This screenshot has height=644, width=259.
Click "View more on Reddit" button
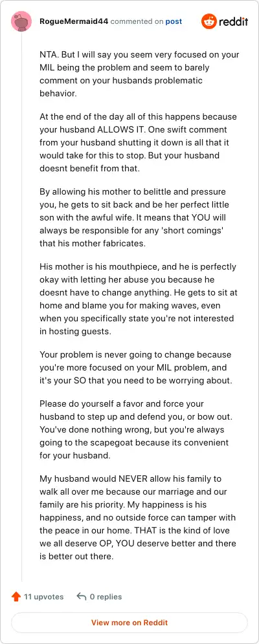click(x=129, y=623)
